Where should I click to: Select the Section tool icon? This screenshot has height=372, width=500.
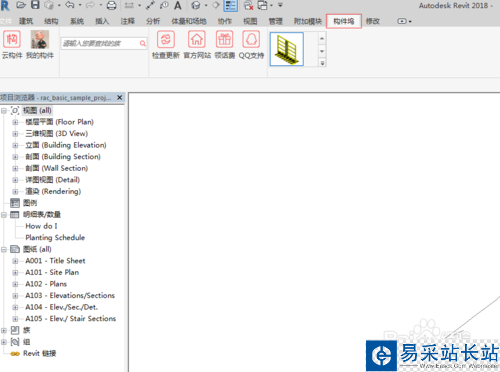(x=216, y=5)
